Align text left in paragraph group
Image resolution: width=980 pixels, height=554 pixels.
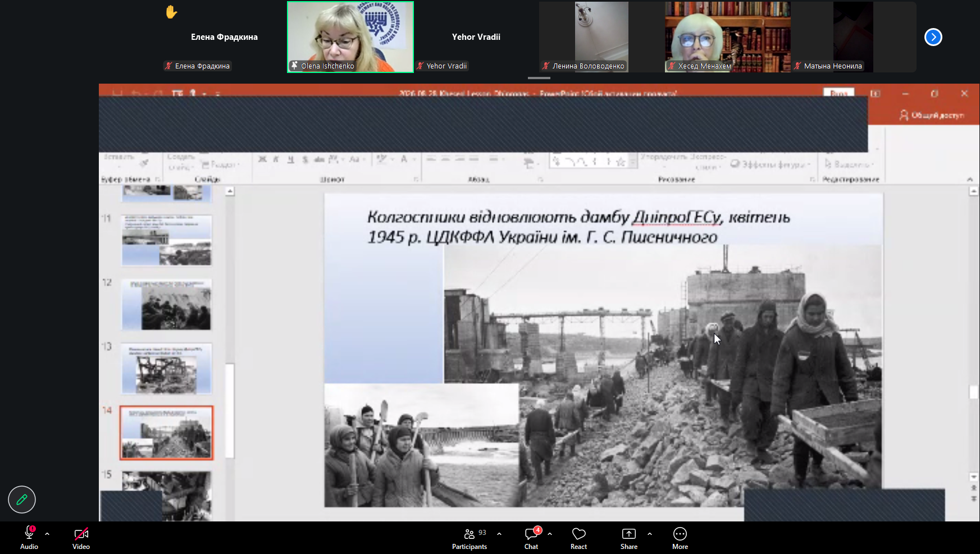(431, 159)
